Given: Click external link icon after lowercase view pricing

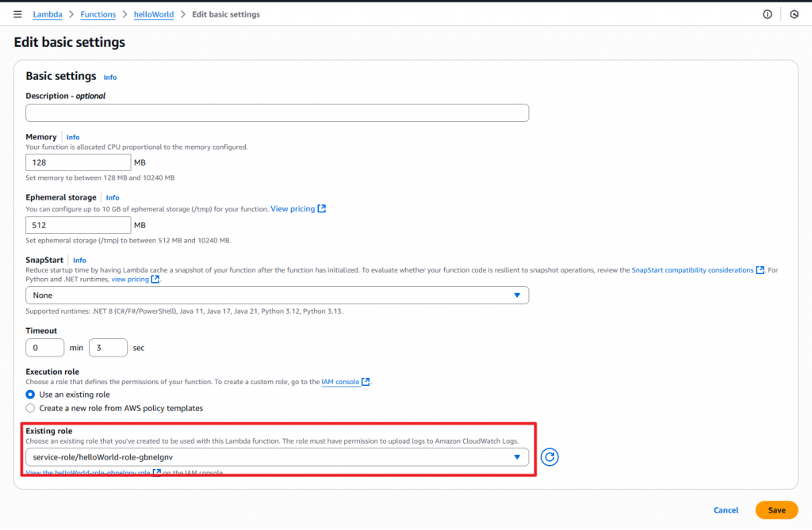Looking at the screenshot, I should pyautogui.click(x=155, y=280).
